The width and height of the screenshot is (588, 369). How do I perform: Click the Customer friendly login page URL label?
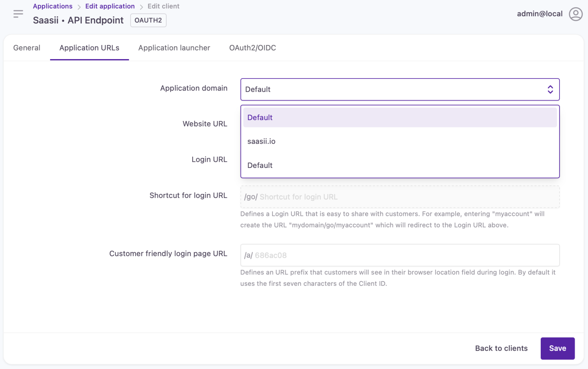(x=168, y=253)
